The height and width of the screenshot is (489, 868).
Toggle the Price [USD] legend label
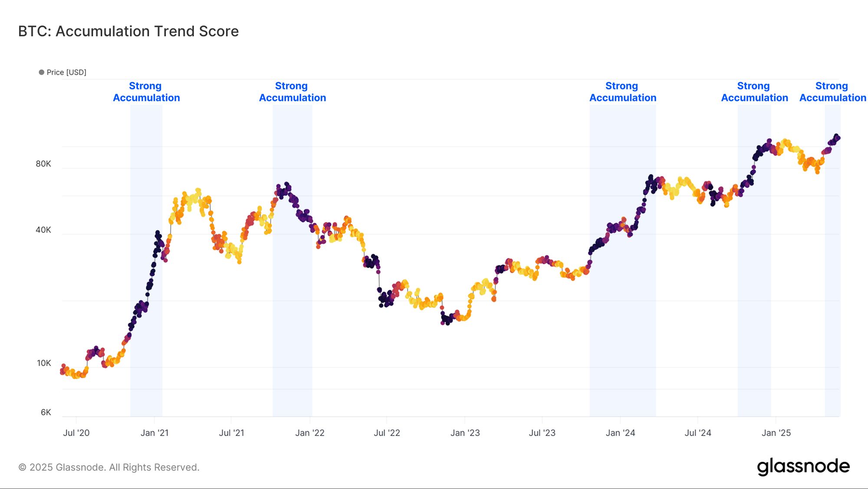click(66, 72)
